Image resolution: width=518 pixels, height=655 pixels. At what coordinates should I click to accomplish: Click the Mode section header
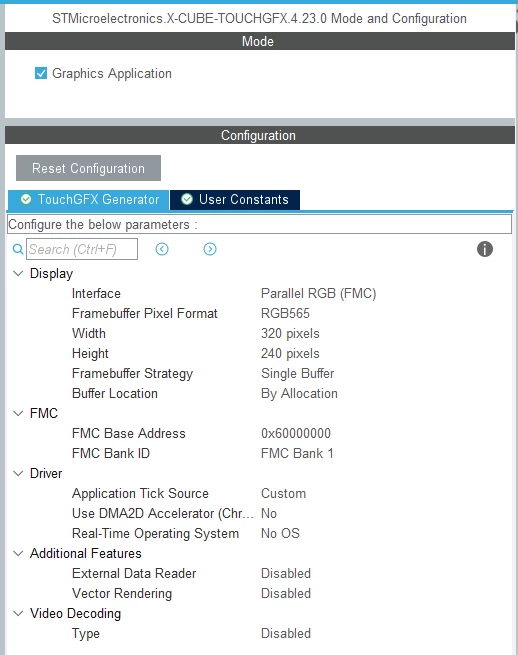(260, 41)
